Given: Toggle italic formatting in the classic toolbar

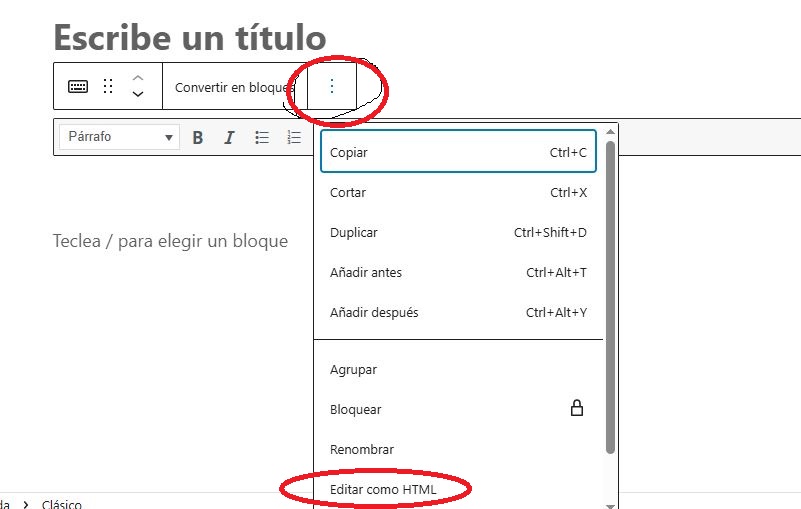Looking at the screenshot, I should click(229, 137).
